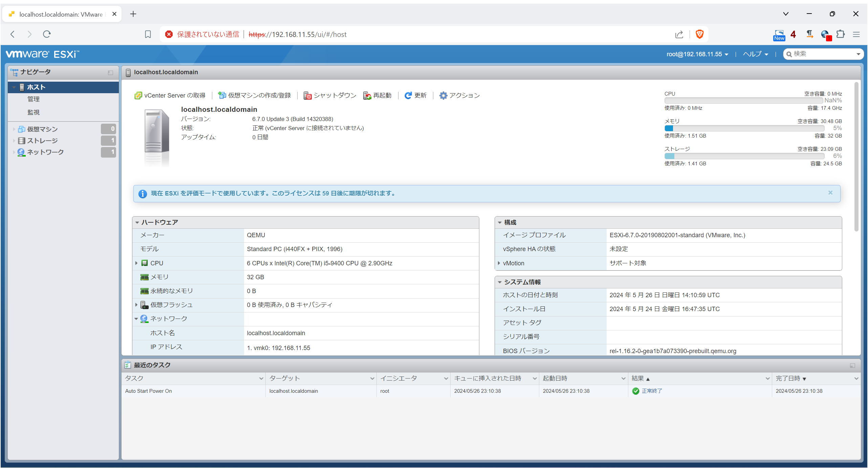Screen dimensions: 868x468
Task: Open the アクション gear menu
Action: pyautogui.click(x=459, y=96)
